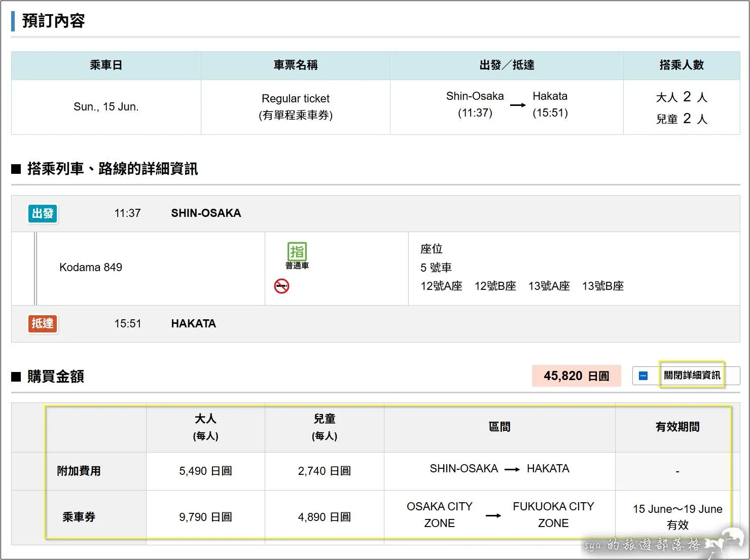Click the 乘車券 row label
The width and height of the screenshot is (750, 560).
coord(79,517)
